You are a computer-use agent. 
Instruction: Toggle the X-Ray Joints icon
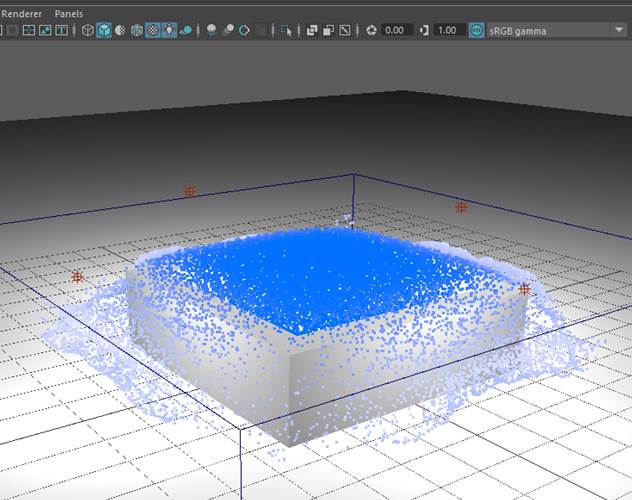pos(345,30)
